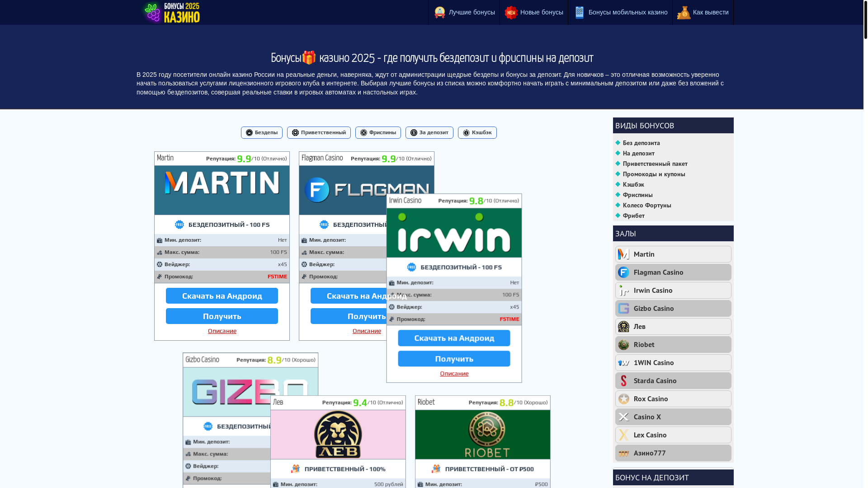The width and height of the screenshot is (868, 488).
Task: Click the Martin logo icon in Залы list
Action: (x=623, y=254)
